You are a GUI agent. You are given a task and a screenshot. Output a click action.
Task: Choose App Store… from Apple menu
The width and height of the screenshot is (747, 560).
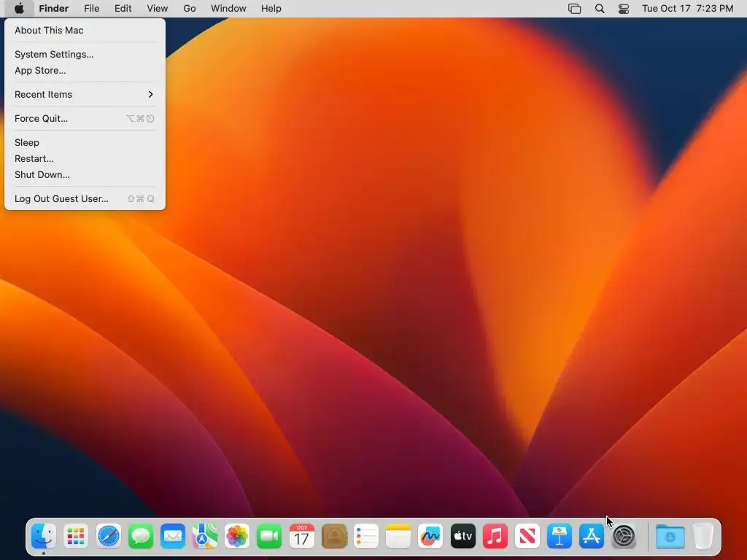coord(85,71)
